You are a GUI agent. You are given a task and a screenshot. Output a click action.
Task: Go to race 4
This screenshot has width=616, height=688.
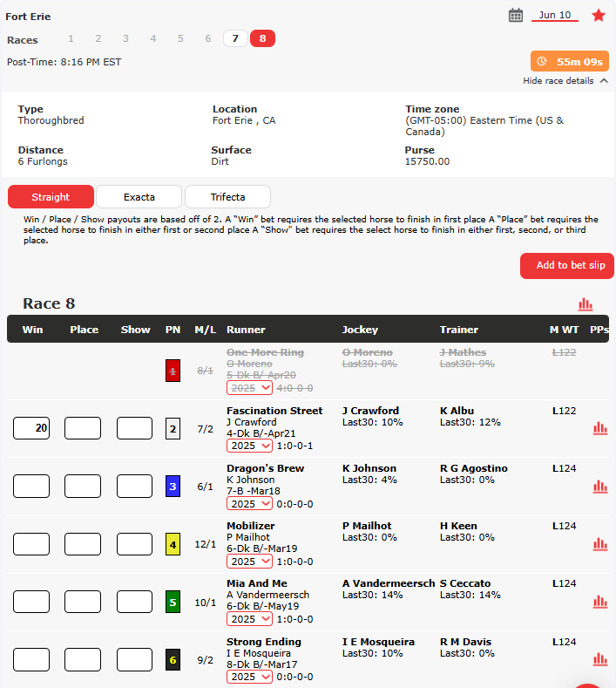[153, 38]
